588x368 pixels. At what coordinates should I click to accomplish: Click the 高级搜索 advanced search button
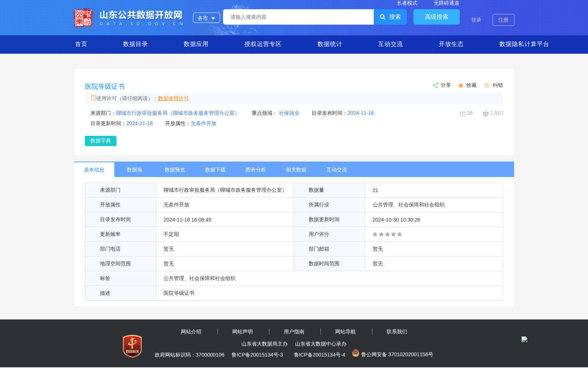(437, 17)
